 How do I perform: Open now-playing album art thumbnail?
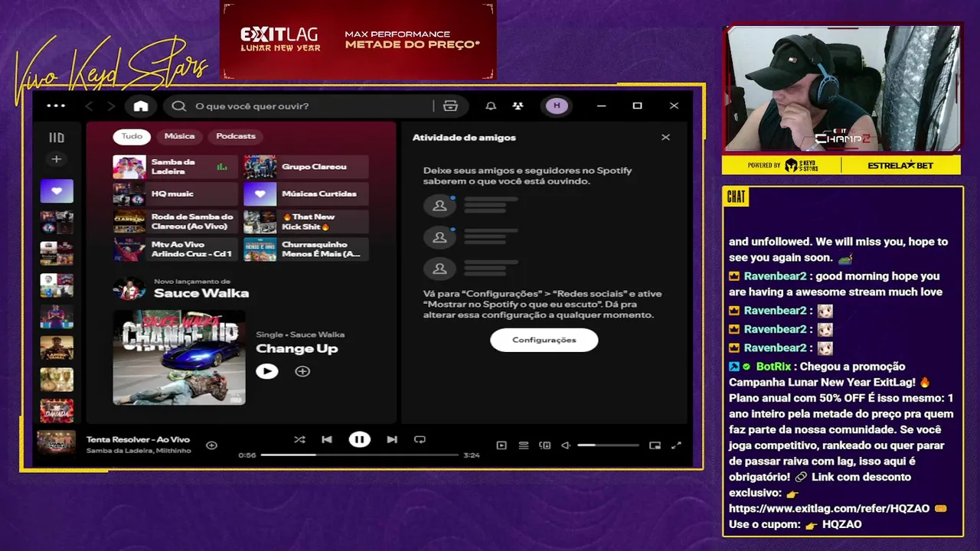57,443
